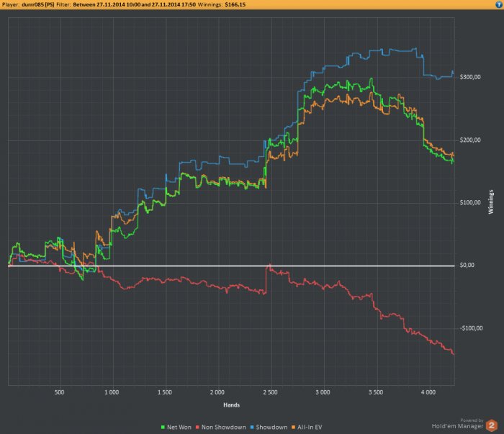Click the vertical Winnings axis title
This screenshot has height=434, width=504.
click(x=491, y=202)
